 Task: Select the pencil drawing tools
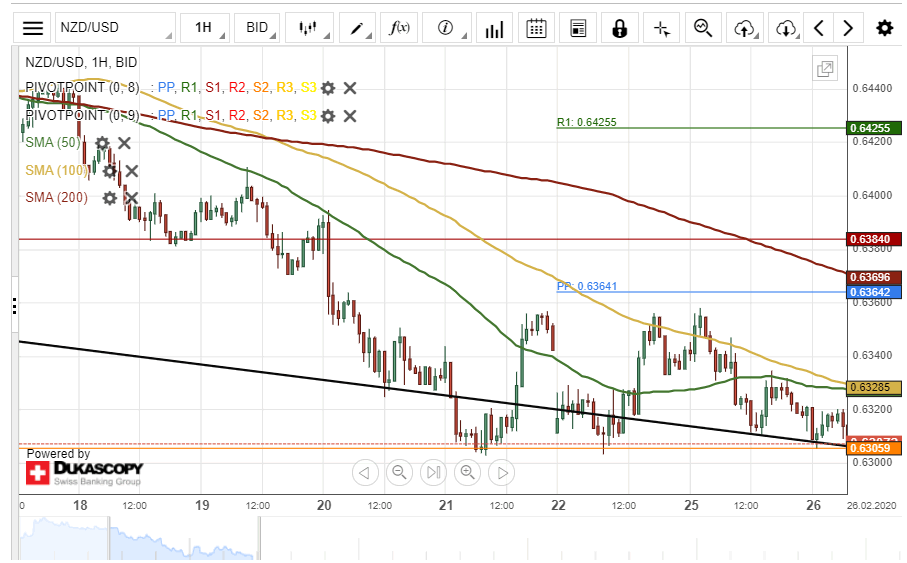click(357, 28)
